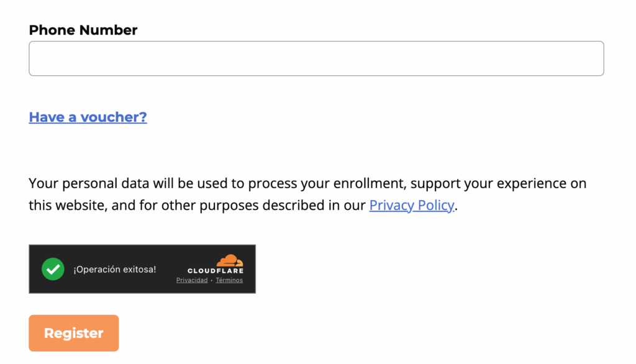Click the words "Your personal data"
The image size is (636, 364).
tap(82, 184)
